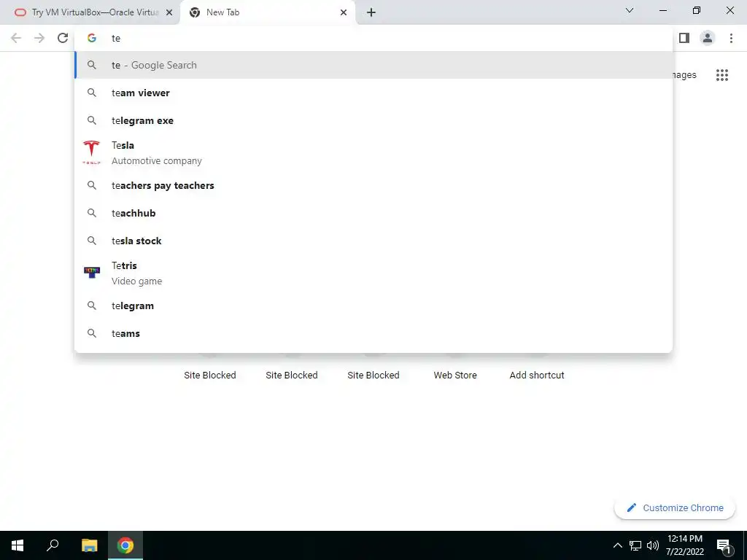Select the 'teachhub' suggestion
The width and height of the screenshot is (747, 560).
coord(373,213)
